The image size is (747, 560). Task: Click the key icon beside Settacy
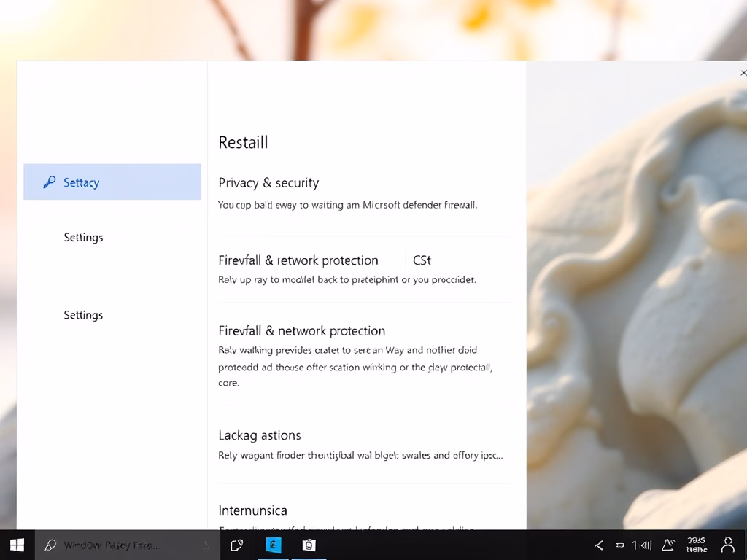point(49,182)
